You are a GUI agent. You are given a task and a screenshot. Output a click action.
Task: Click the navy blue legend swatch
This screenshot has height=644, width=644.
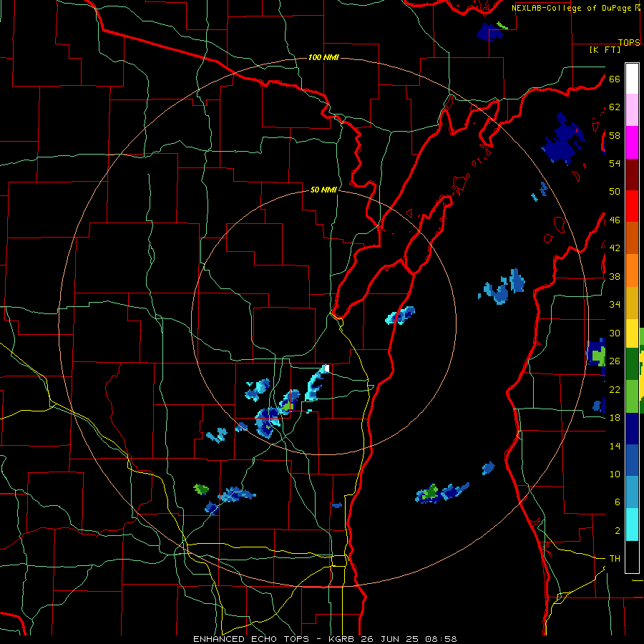pyautogui.click(x=632, y=429)
